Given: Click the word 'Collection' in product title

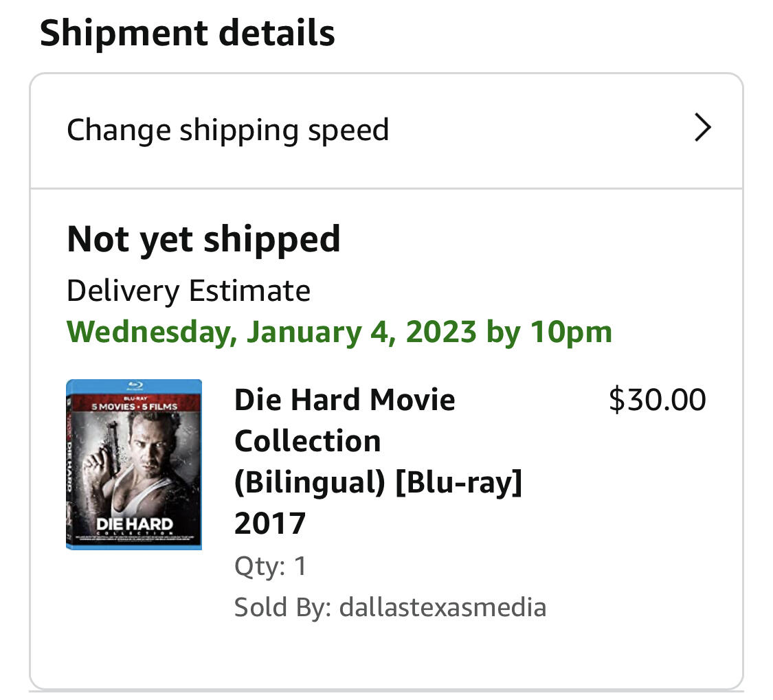Looking at the screenshot, I should (x=307, y=440).
